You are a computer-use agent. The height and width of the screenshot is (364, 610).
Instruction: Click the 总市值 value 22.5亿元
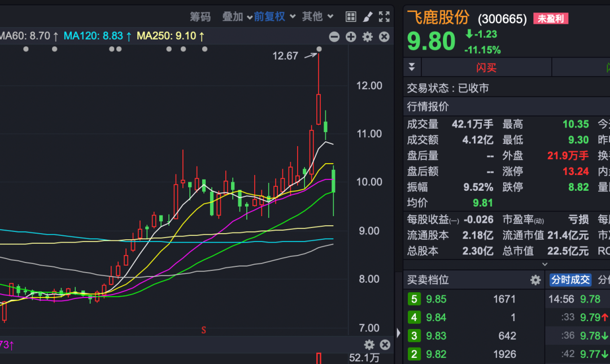point(568,251)
